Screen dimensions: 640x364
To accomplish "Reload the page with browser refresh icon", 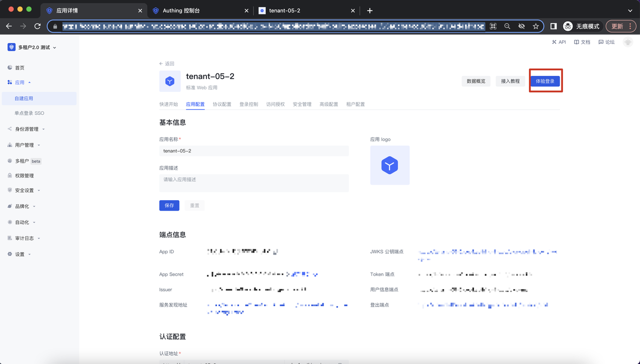I will click(x=37, y=26).
